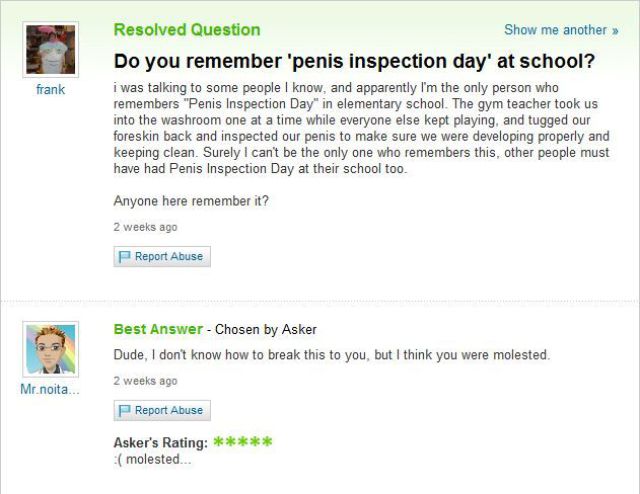Click frank's profile avatar picture

50,49
